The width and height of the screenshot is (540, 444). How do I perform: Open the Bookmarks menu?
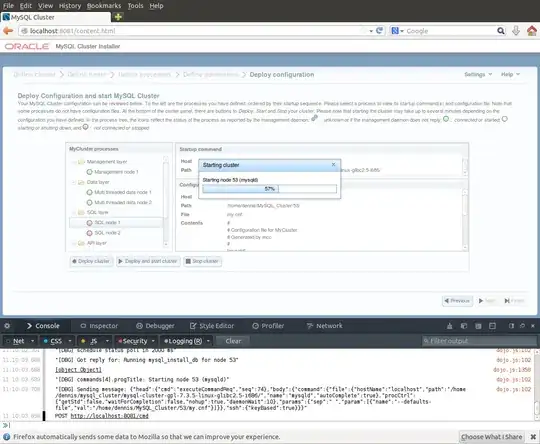coord(104,6)
